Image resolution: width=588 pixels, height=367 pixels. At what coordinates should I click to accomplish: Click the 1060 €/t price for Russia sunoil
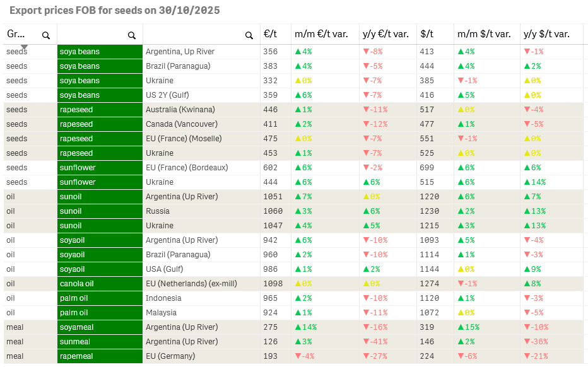click(x=273, y=211)
